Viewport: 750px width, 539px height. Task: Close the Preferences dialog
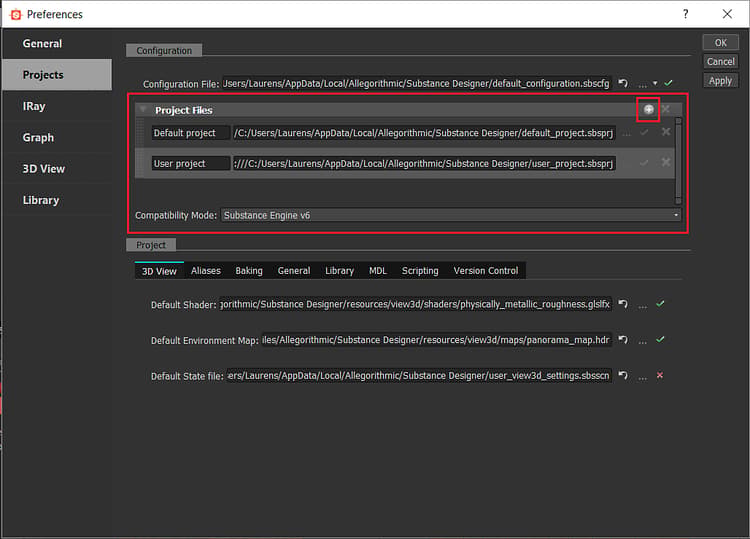[727, 14]
